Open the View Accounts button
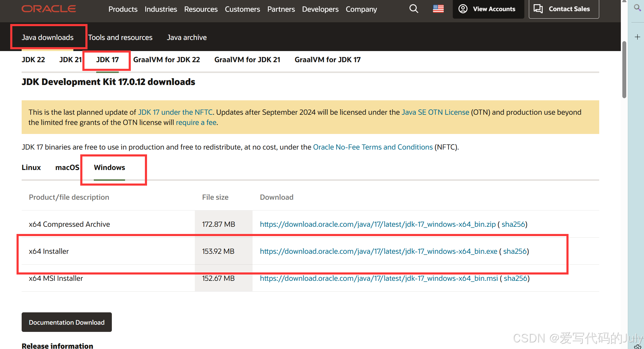The width and height of the screenshot is (644, 349). (488, 9)
